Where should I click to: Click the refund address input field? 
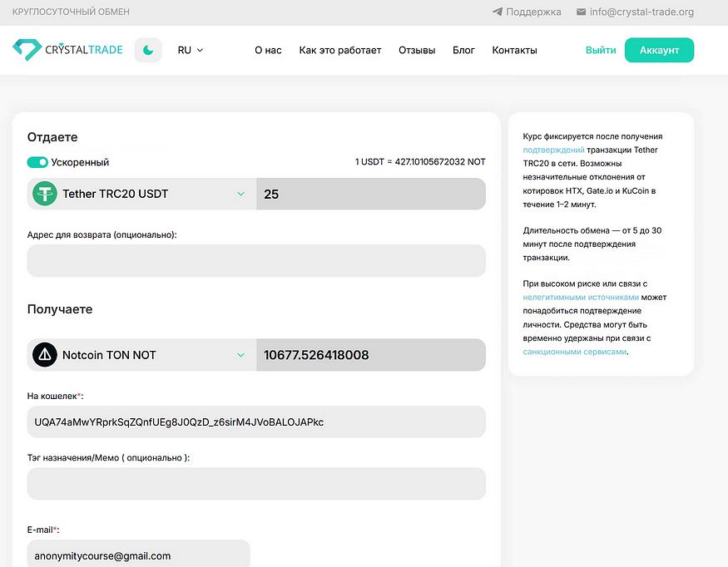pos(256,261)
